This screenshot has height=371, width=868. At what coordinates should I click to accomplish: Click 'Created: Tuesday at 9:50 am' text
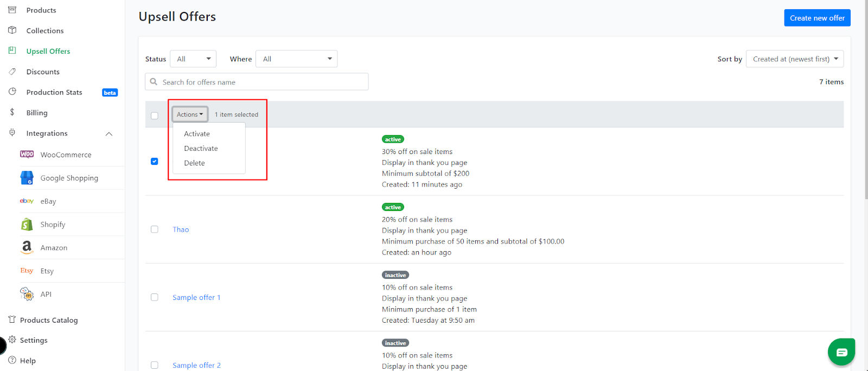[x=428, y=320]
